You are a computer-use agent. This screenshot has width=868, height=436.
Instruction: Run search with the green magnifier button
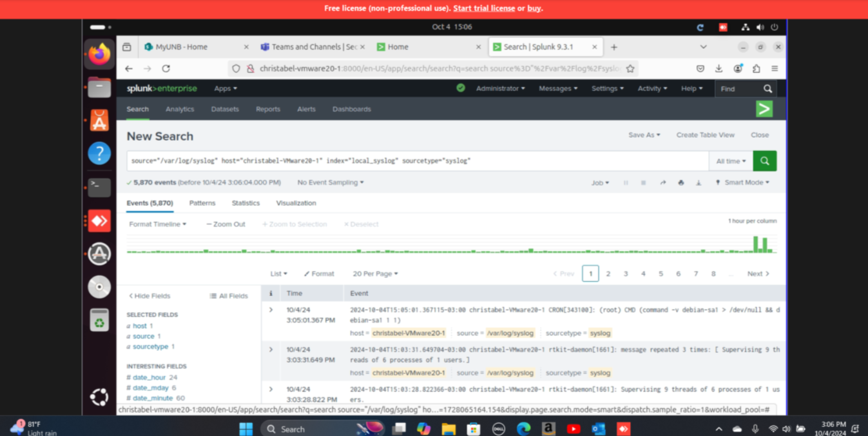(764, 161)
